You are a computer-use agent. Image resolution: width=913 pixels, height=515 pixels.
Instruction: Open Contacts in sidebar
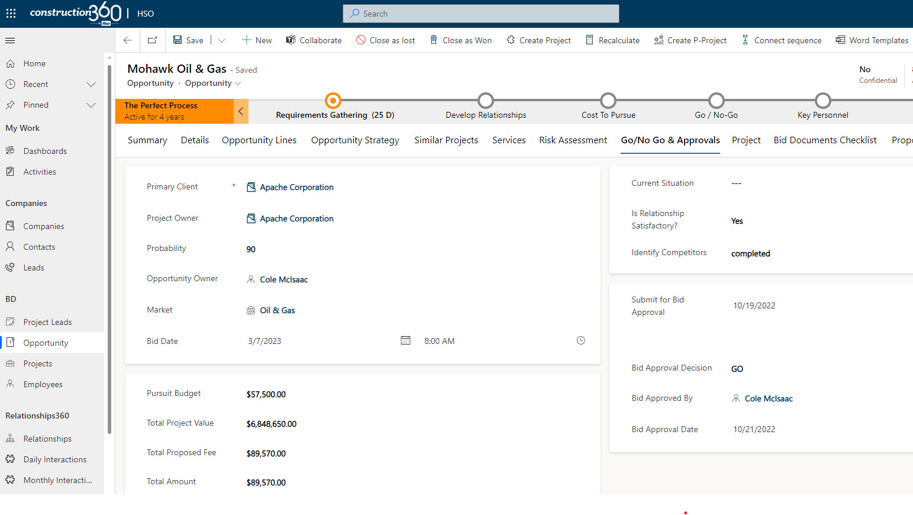pyautogui.click(x=39, y=247)
